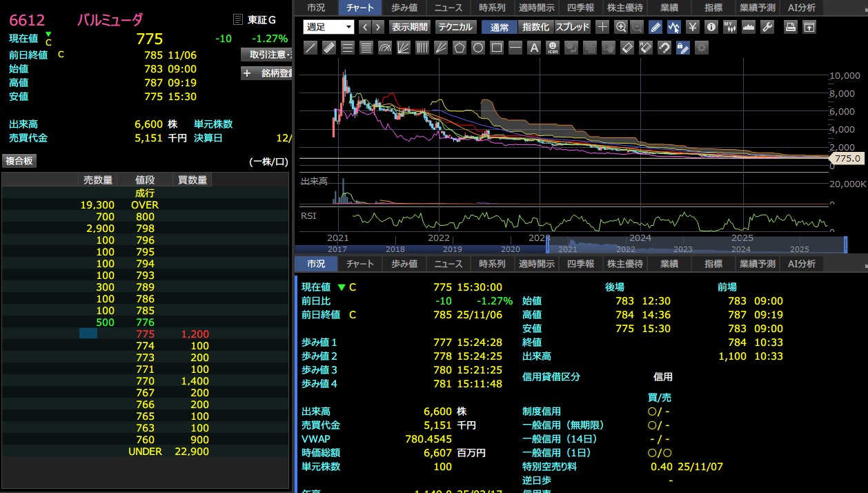868x493 pixels.
Task: Select スプレッド chart mode
Action: tap(573, 27)
